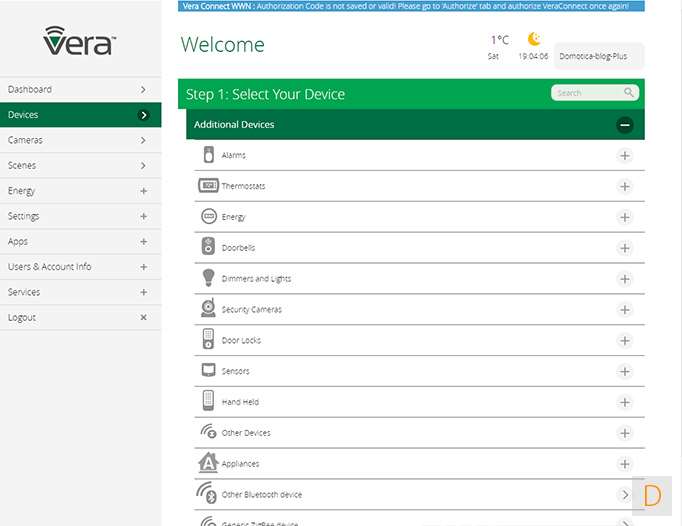Click the Dimmers and Lights bulb icon

point(209,278)
